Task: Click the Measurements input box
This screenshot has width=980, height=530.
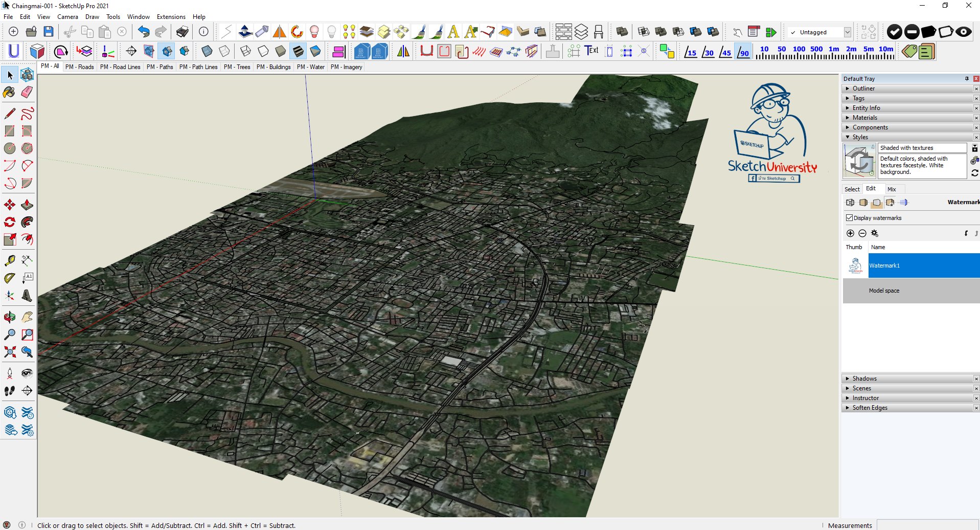Action: point(927,525)
